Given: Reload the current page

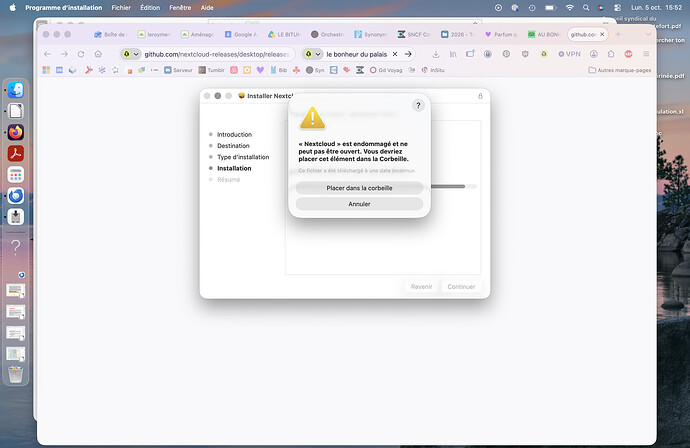Looking at the screenshot, I should pos(81,54).
